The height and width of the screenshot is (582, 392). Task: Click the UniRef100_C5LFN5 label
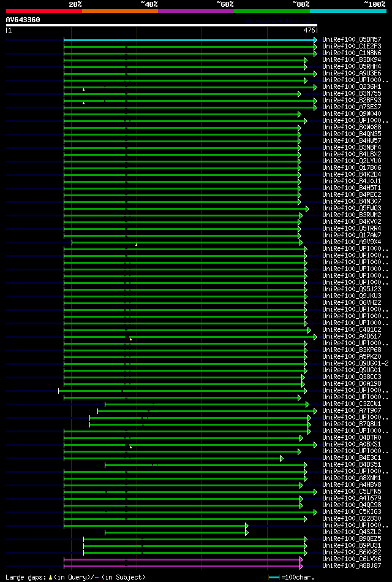click(352, 492)
